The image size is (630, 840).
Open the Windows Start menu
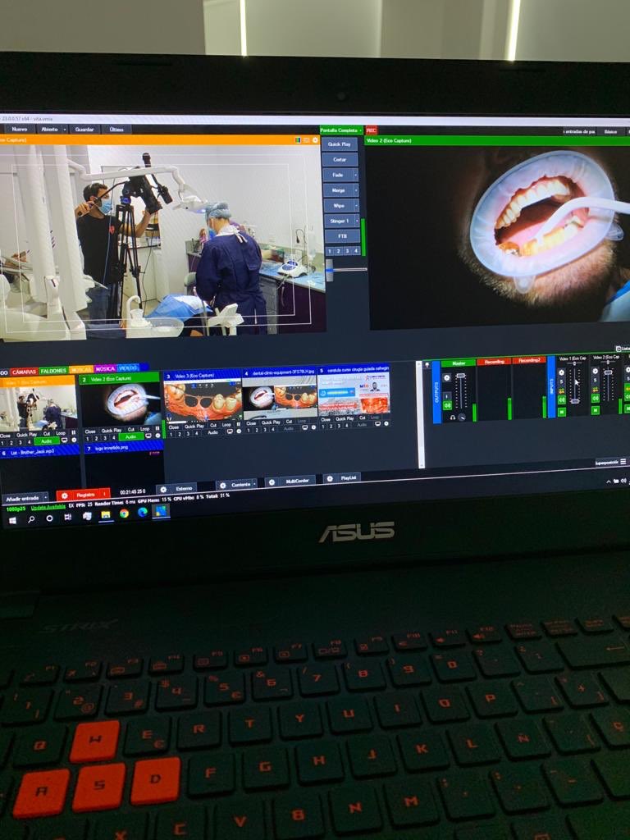[12, 519]
